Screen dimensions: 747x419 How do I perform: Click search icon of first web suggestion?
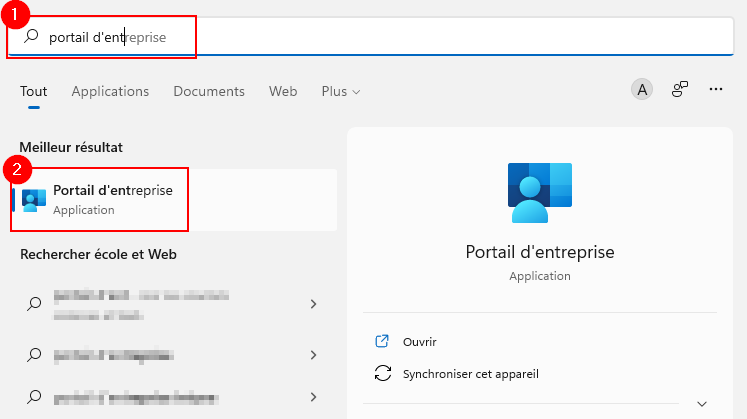(x=34, y=303)
